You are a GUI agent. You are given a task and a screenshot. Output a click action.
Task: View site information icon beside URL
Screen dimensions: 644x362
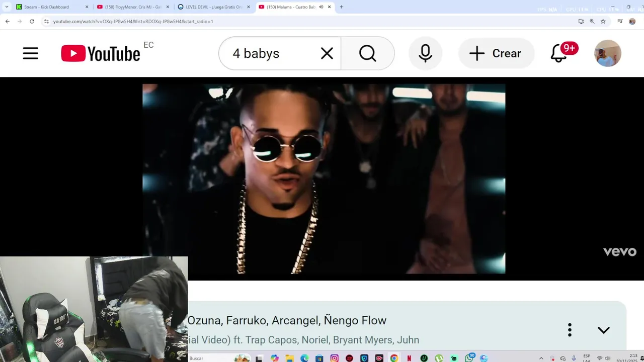46,21
